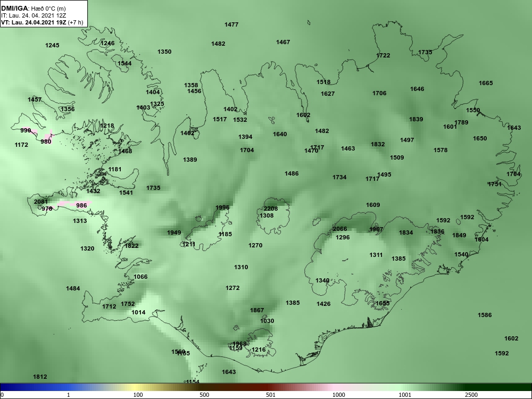Click the map value 1967
Viewport: 532px width, 399px height.
376,229
